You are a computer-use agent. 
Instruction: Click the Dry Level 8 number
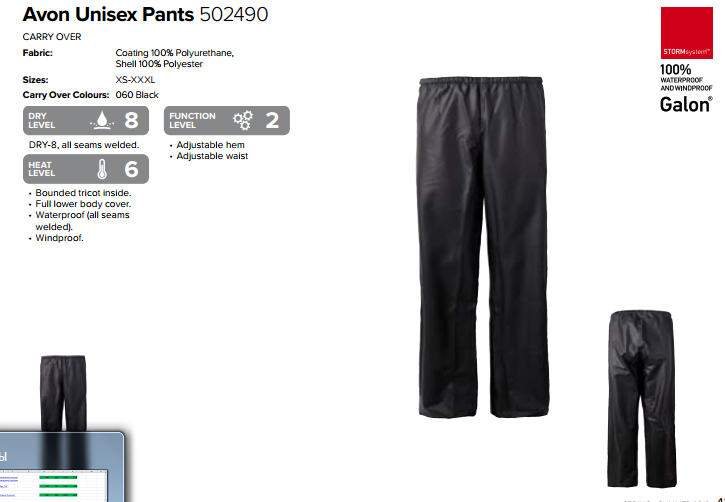131,120
